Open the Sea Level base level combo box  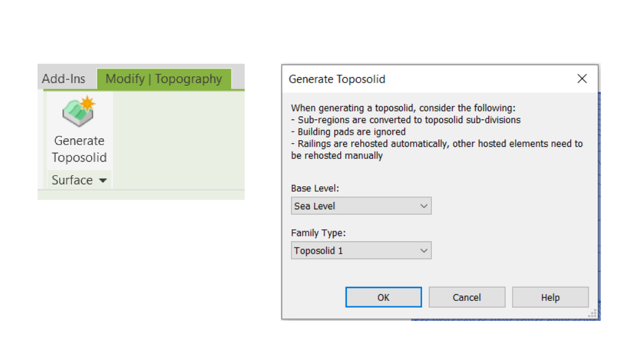[361, 206]
